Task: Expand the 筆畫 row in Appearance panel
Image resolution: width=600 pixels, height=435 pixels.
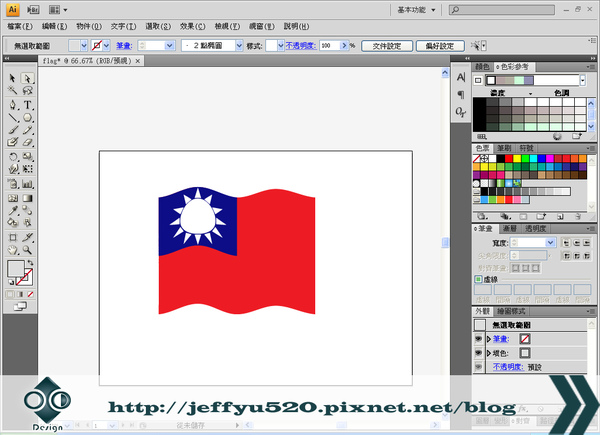Action: (x=489, y=339)
